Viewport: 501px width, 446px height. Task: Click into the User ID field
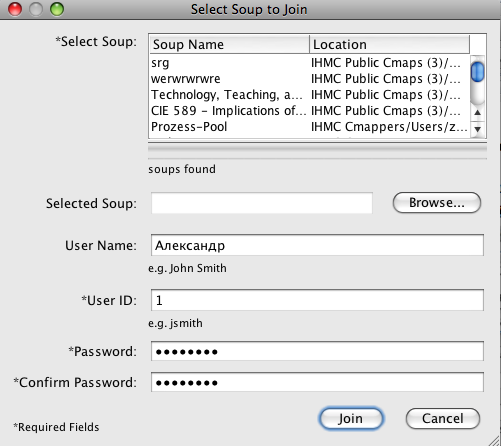coord(317,300)
